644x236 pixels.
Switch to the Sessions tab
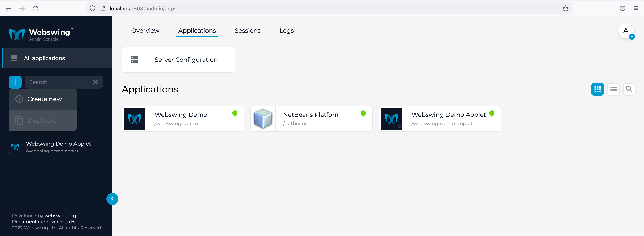click(x=247, y=30)
